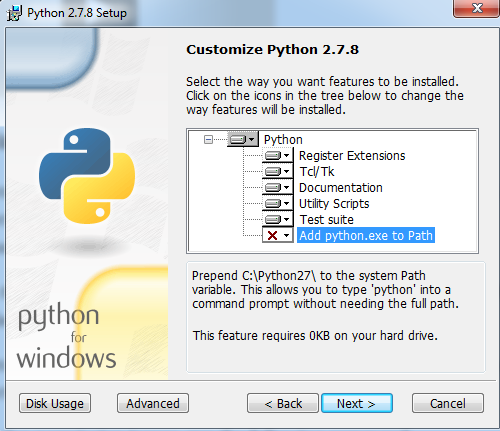Collapse the Python tree node
500x431 pixels.
[x=208, y=139]
